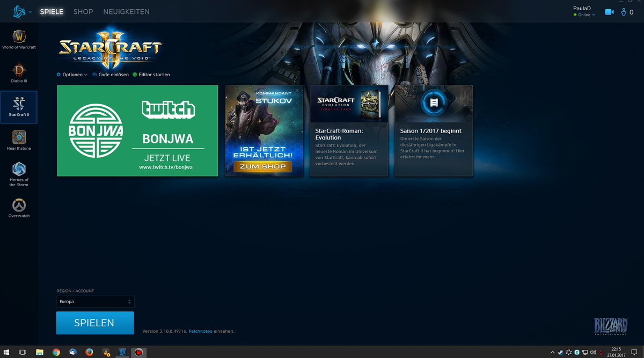Click the SPIELEN play button
This screenshot has height=358, width=644.
click(x=95, y=323)
